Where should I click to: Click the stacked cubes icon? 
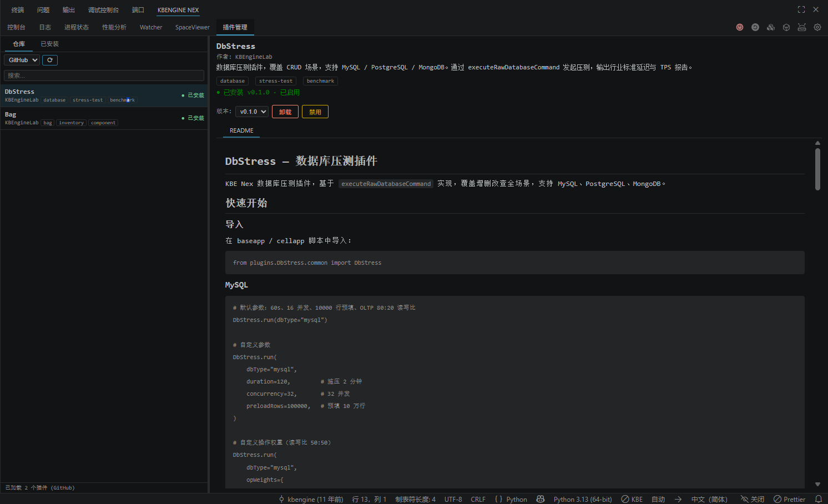[771, 27]
